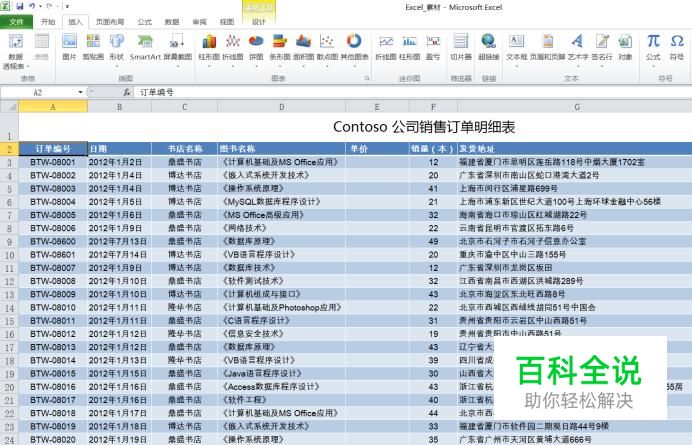Select sales quantity 49 in row 9

[x=433, y=241]
